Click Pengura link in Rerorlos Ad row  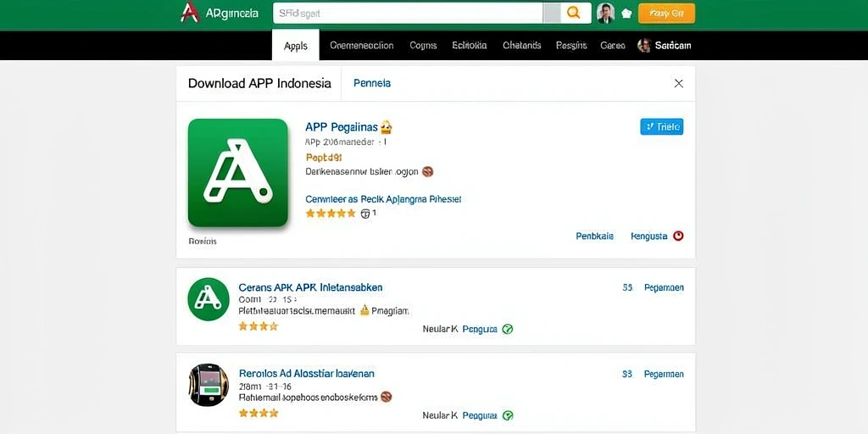[x=480, y=415]
